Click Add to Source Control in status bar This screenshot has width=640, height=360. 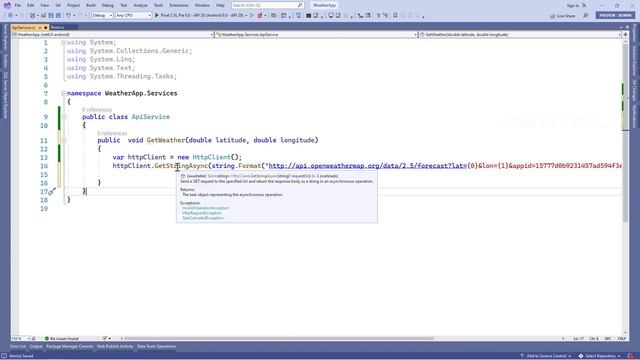tap(546, 356)
